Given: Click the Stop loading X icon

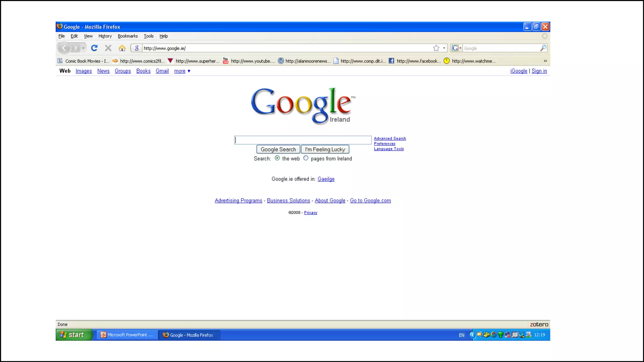Looking at the screenshot, I should pyautogui.click(x=108, y=48).
